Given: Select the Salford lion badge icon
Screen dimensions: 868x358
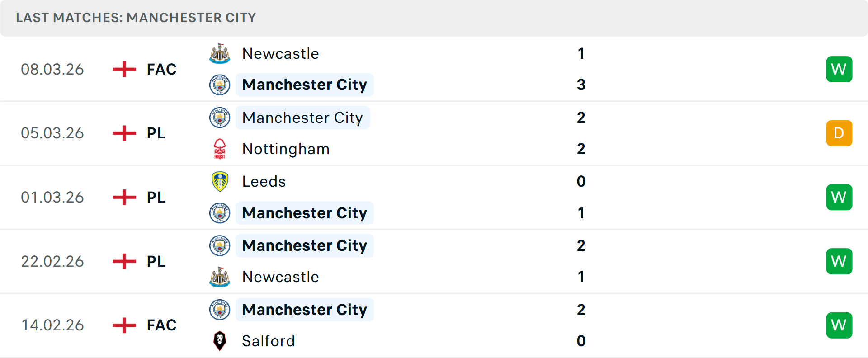Looking at the screenshot, I should 220,341.
